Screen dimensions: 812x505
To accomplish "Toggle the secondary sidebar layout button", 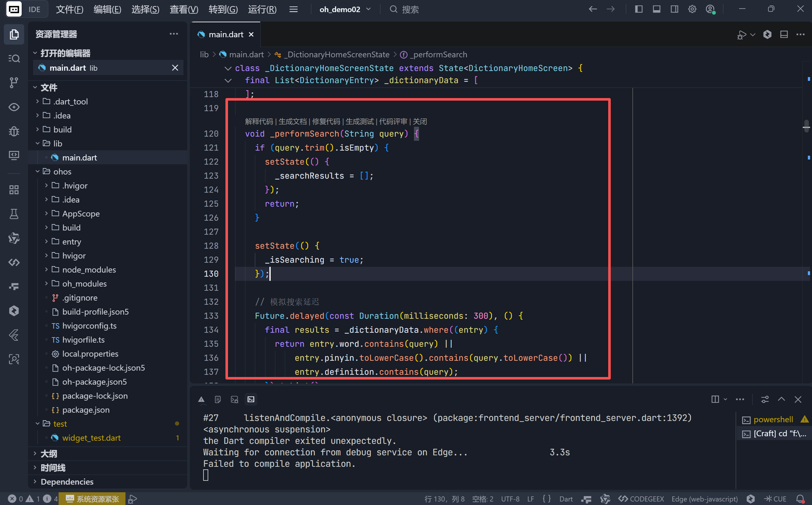I will [674, 9].
